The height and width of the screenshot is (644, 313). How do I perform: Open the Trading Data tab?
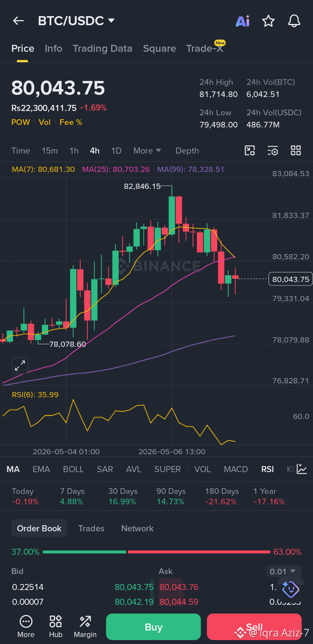tap(103, 48)
